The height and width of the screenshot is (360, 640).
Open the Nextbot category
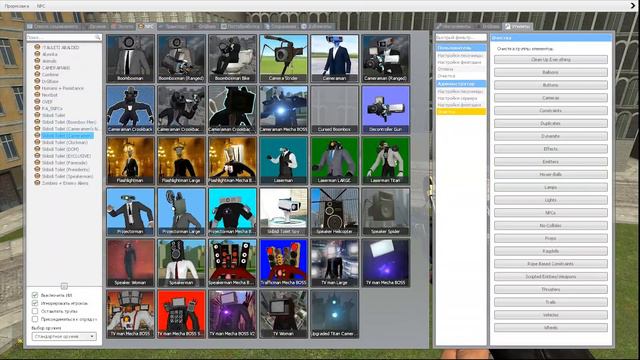49,95
